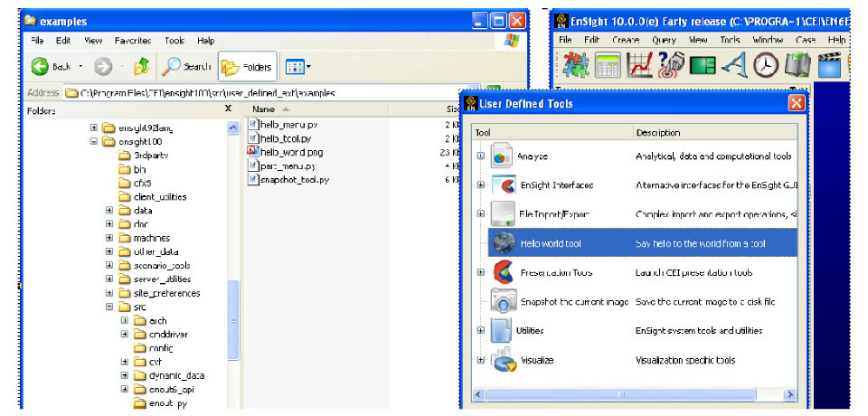Image resolution: width=868 pixels, height=416 pixels.
Task: Click the clapperboard animation icon in EnSight toolbar
Action: [829, 65]
